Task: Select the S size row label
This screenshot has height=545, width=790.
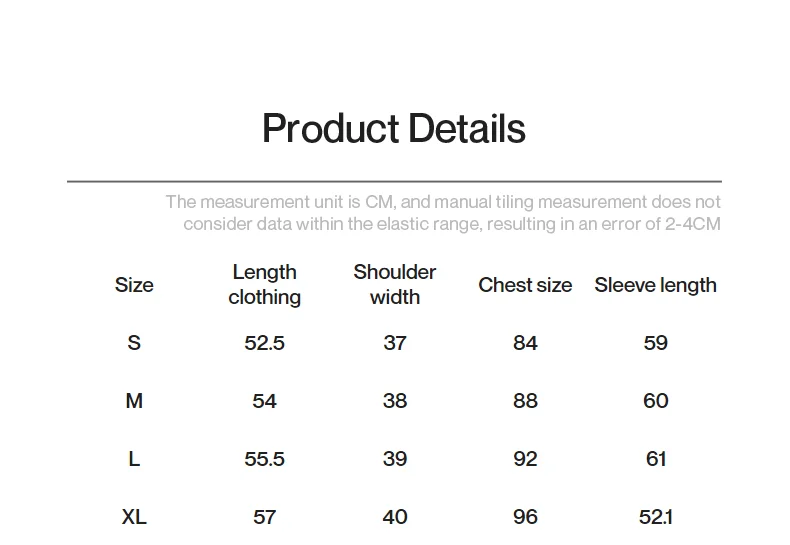Action: (x=134, y=343)
